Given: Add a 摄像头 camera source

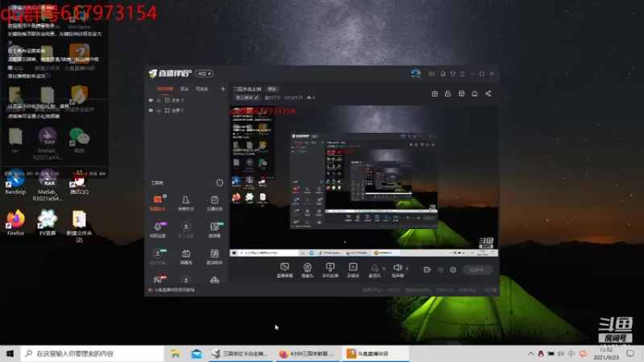Looking at the screenshot, I should pos(308,270).
